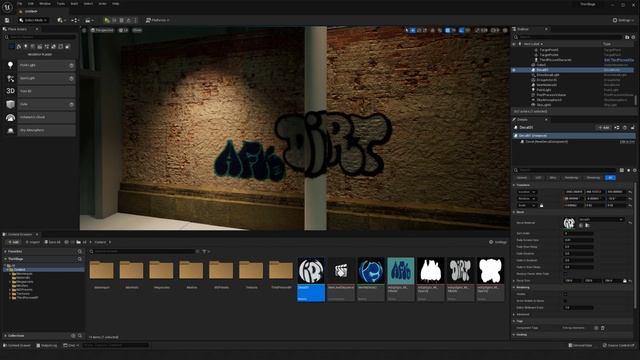
Task: Select the Visual Effects category icon in Place Actors
Action: point(47,47)
